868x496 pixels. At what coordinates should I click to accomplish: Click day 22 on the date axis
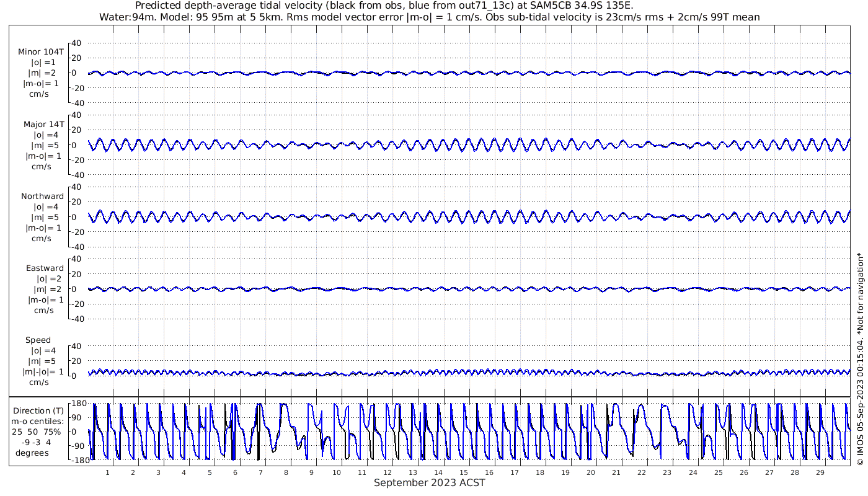(x=642, y=472)
